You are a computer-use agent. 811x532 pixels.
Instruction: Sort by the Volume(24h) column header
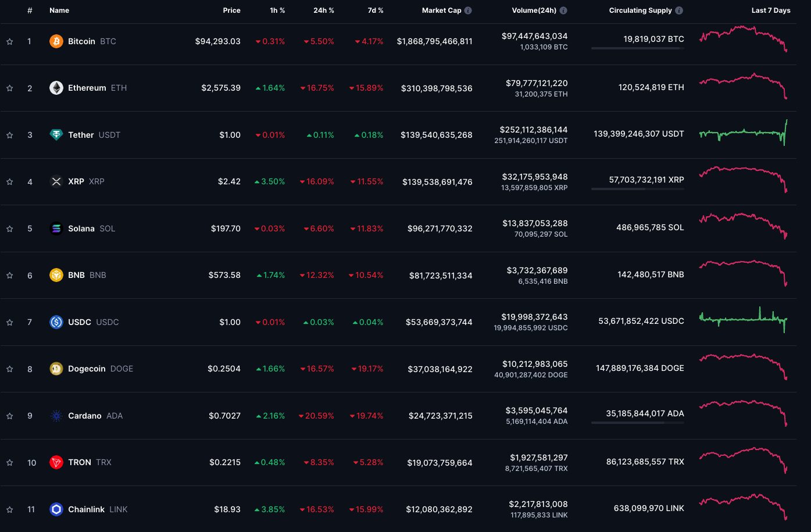click(534, 10)
